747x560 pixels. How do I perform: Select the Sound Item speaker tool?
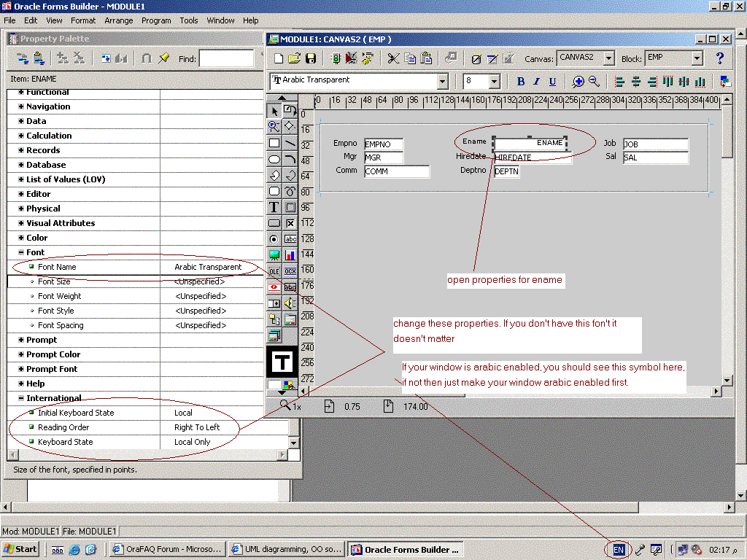(290, 303)
